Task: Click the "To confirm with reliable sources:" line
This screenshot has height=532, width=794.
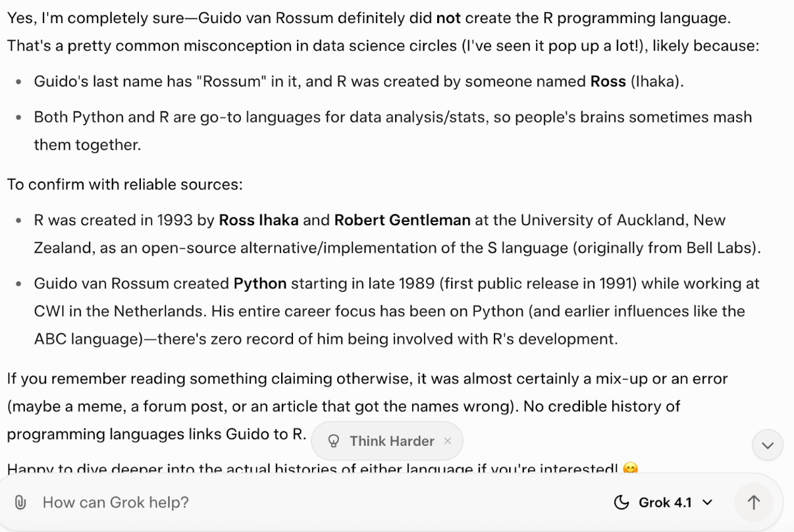Action: click(x=125, y=184)
